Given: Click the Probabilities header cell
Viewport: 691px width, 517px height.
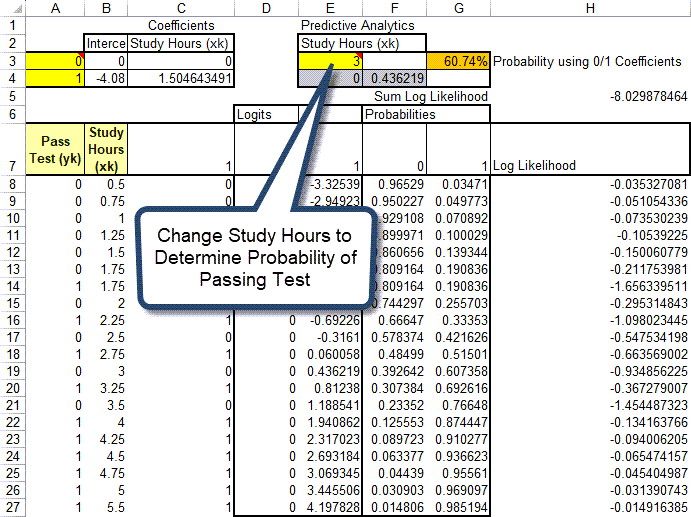Looking at the screenshot, I should tap(426, 114).
